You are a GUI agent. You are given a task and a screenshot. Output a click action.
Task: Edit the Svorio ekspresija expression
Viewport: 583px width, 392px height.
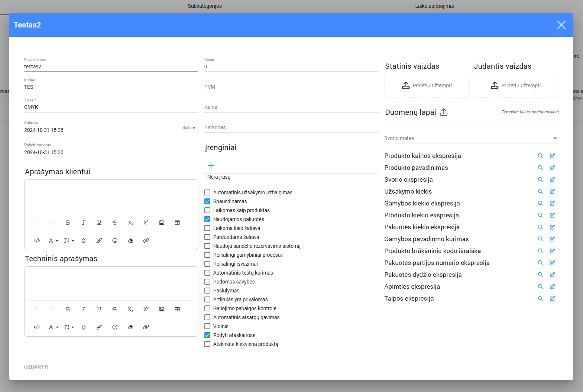[552, 180]
